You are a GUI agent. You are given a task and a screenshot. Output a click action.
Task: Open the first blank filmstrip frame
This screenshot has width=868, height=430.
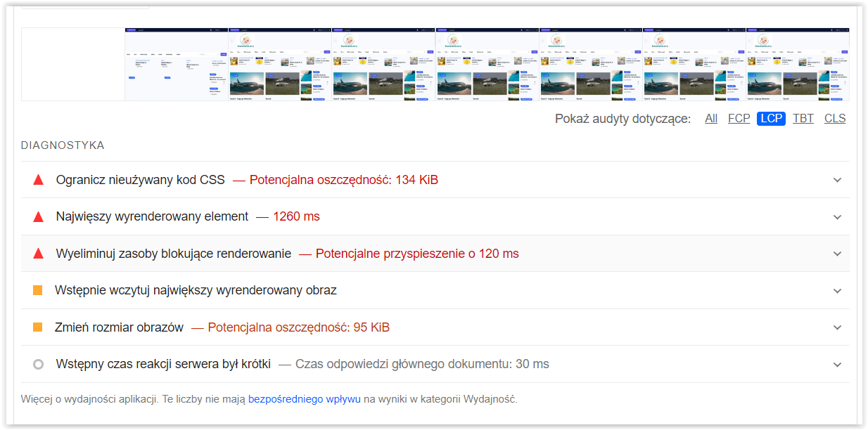pyautogui.click(x=73, y=64)
